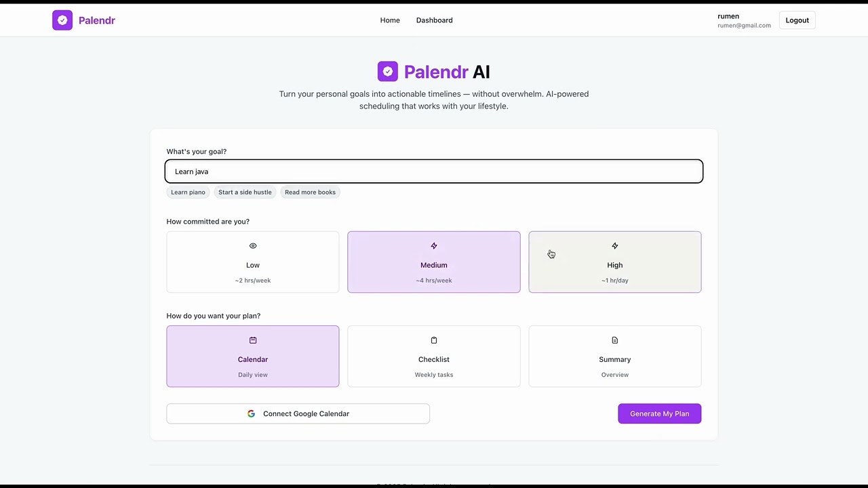
Task: Choose the Checklist weekly tasks format
Action: pos(434,357)
